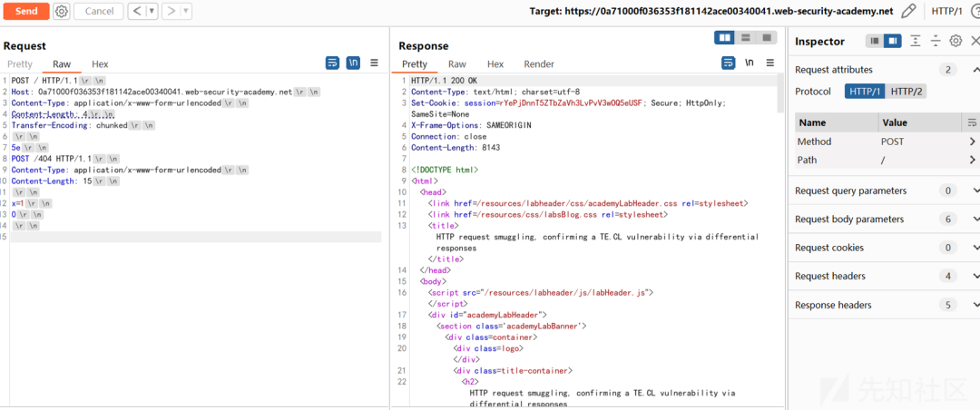
Task: Open details arrow for the Method row
Action: coord(973,142)
